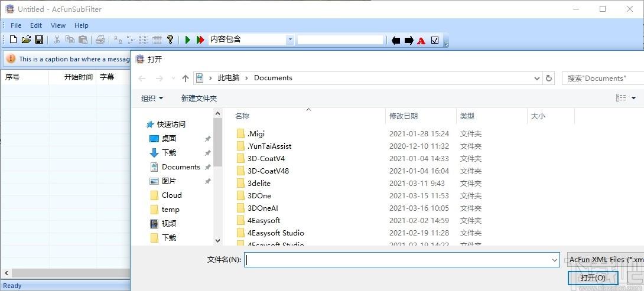Click the Save floppy disk icon

point(39,40)
